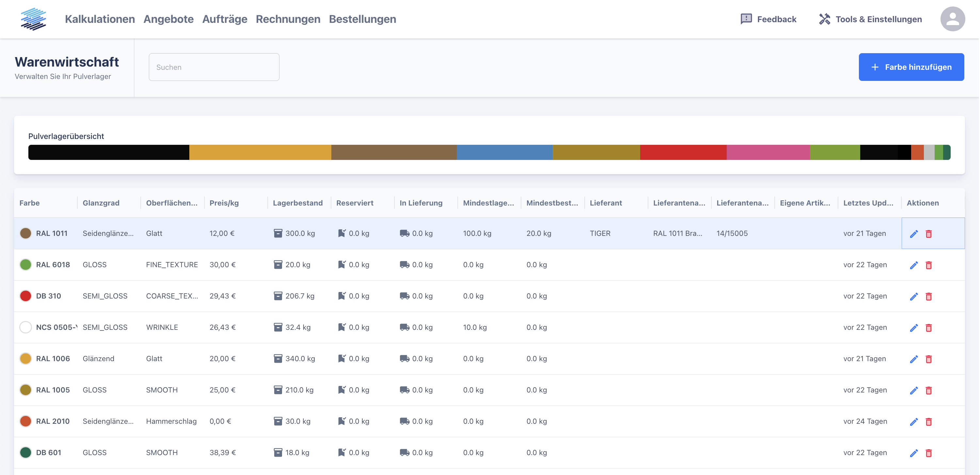Click trash icon for RAL 1006
This screenshot has height=475, width=980.
929,359
